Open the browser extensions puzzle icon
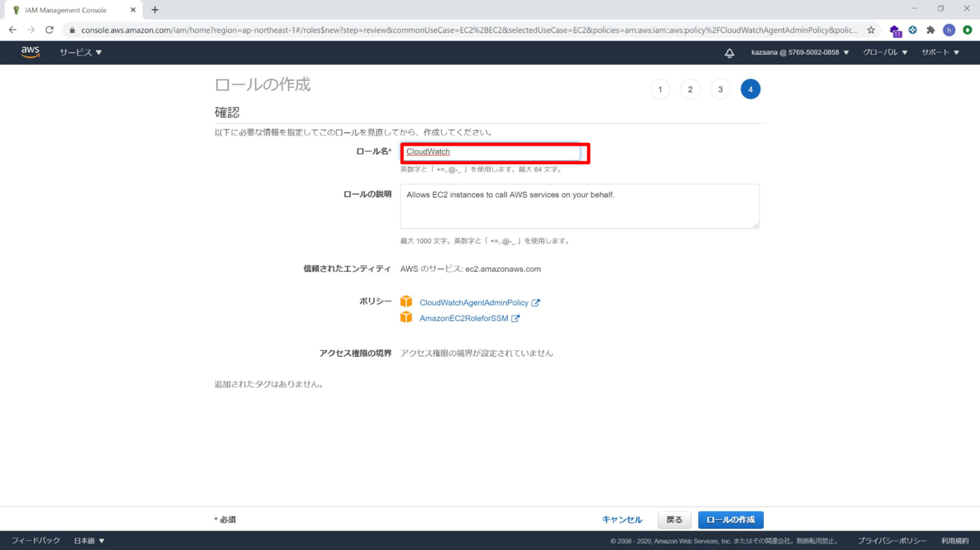Image resolution: width=980 pixels, height=550 pixels. [x=931, y=29]
